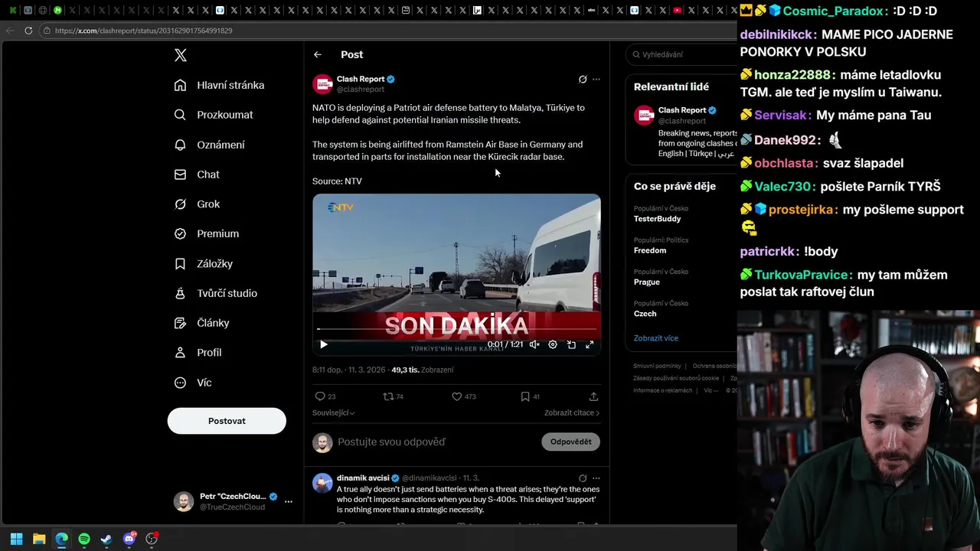Click the 49,3 tis. Zobrazení view count
The image size is (980, 551).
coord(423,370)
